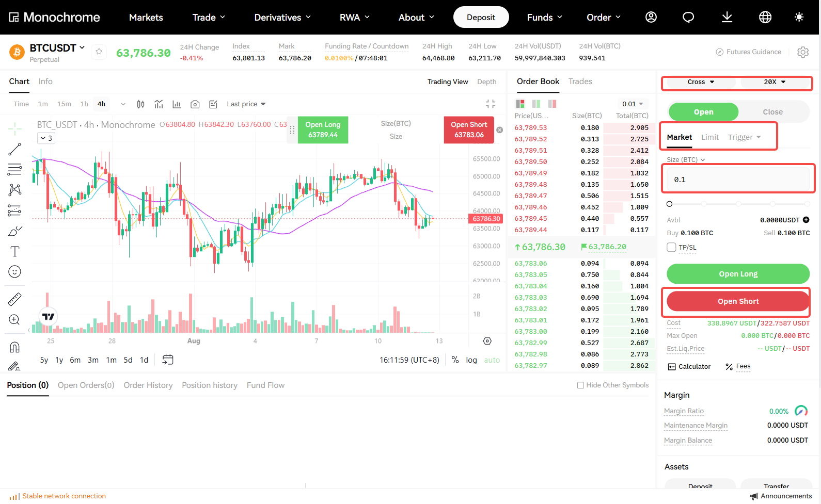Take a chart snapshot with camera icon
Image resolution: width=821 pixels, height=504 pixels.
click(195, 104)
